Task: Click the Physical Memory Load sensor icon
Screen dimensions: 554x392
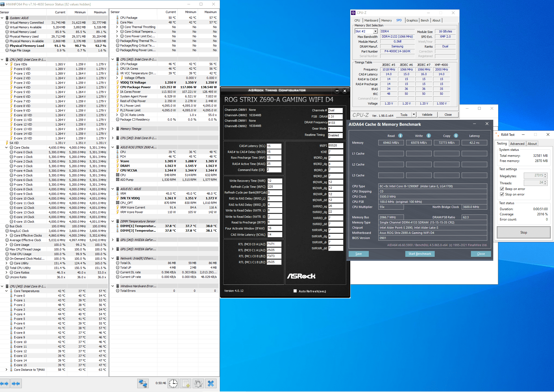Action: [7, 46]
